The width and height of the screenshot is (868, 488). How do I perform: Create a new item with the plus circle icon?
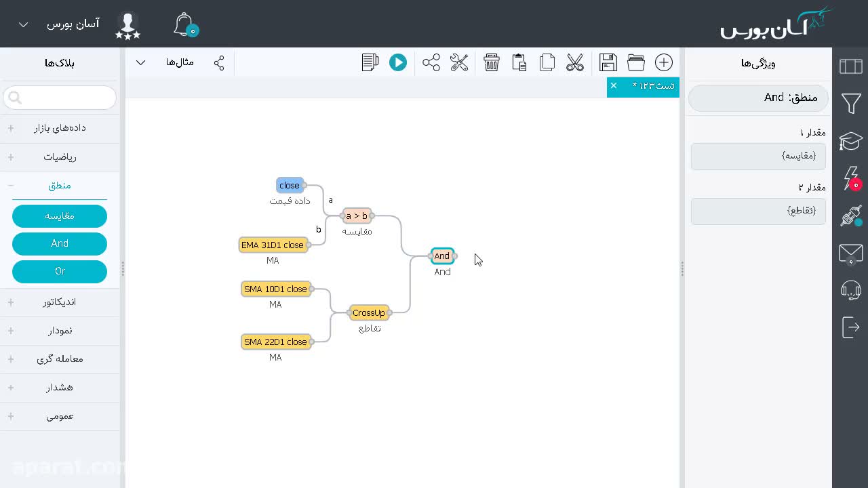(664, 62)
